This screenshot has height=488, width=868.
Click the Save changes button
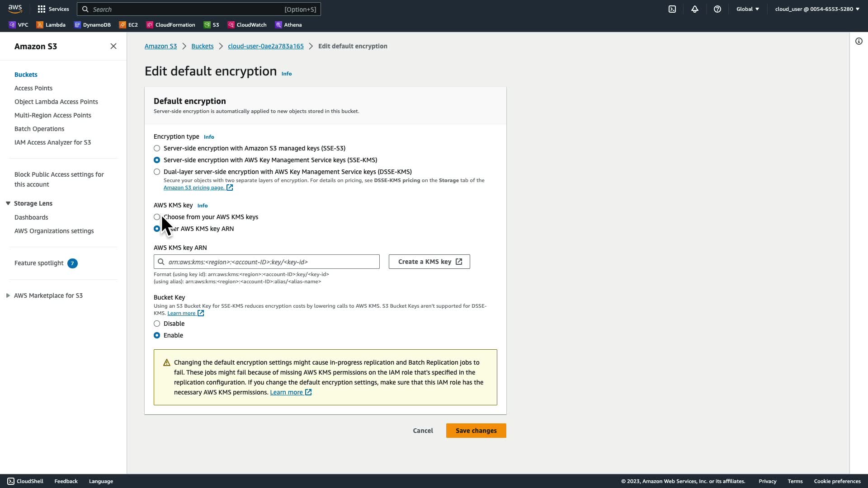[476, 431]
